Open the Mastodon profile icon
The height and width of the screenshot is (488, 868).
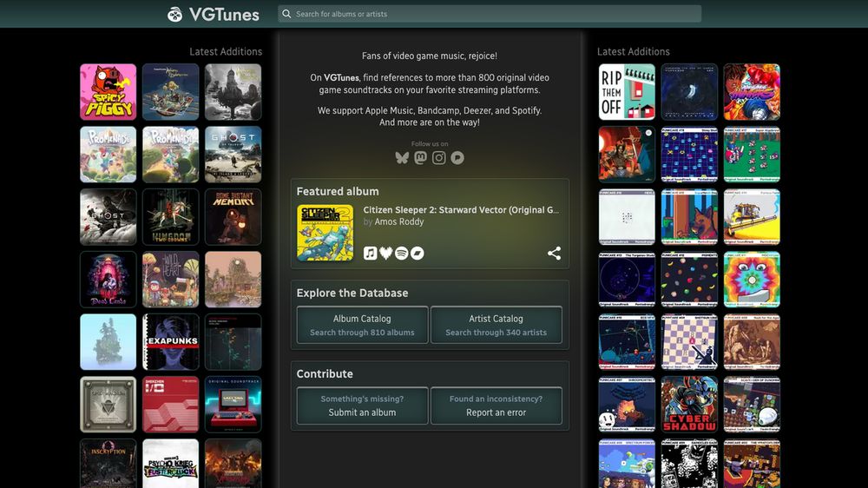click(x=421, y=158)
